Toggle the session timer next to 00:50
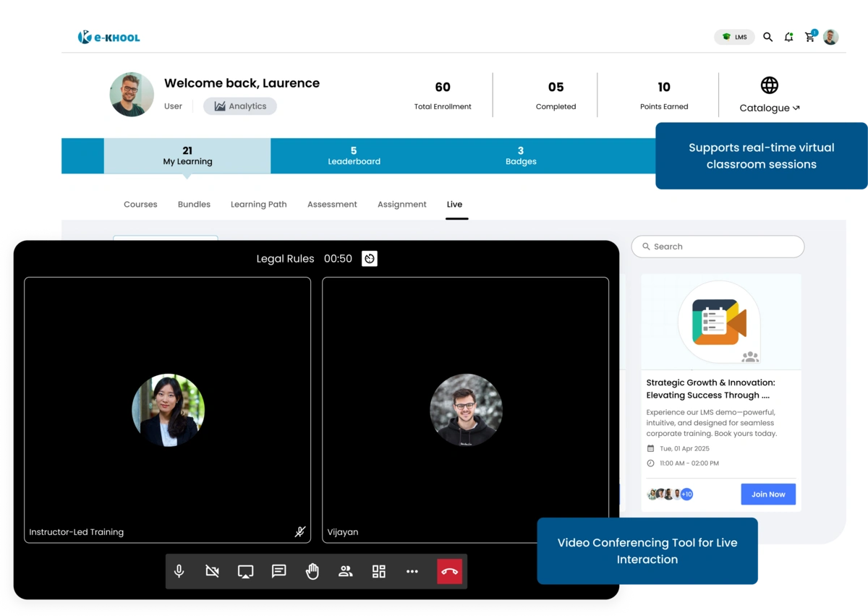The width and height of the screenshot is (868, 616). pyautogui.click(x=370, y=258)
